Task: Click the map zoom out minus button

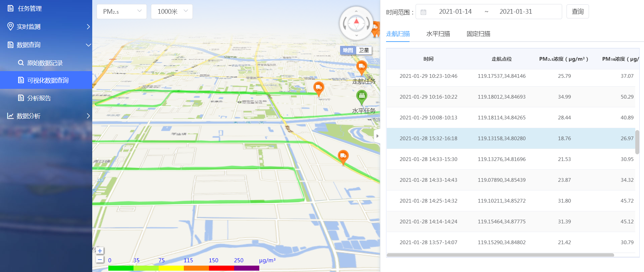Action: pos(100,260)
